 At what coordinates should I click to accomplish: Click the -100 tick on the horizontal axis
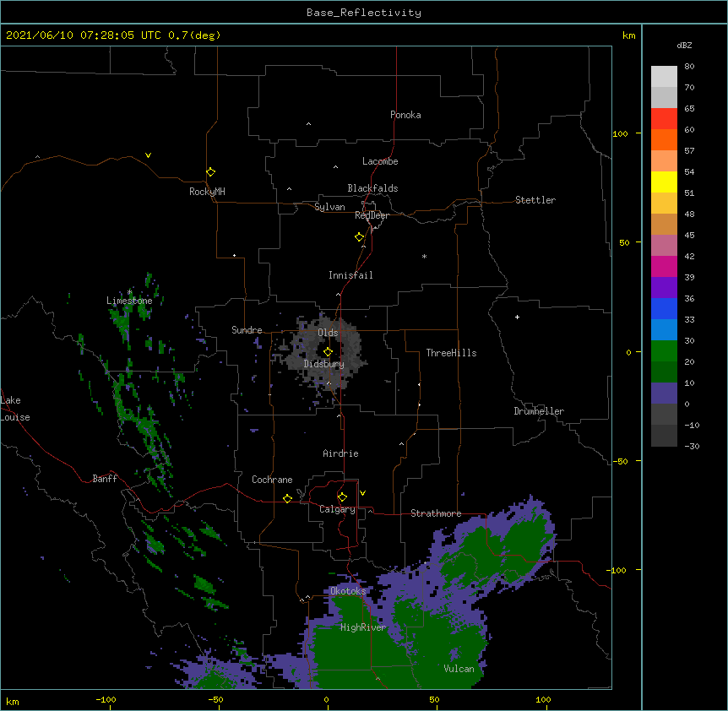click(x=106, y=699)
